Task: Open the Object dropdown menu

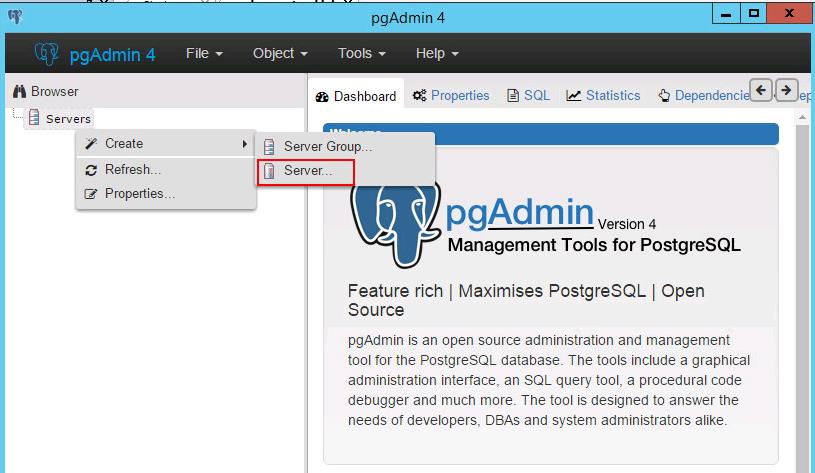Action: [x=280, y=53]
